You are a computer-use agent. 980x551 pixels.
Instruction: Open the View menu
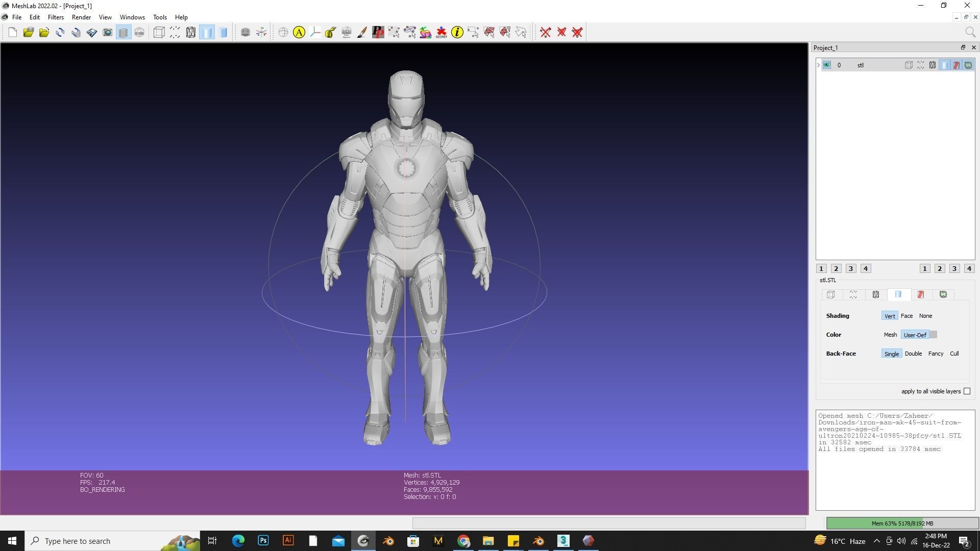pyautogui.click(x=105, y=17)
